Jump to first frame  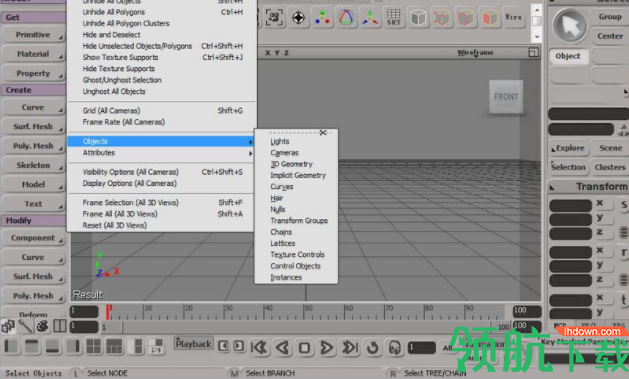coord(259,347)
